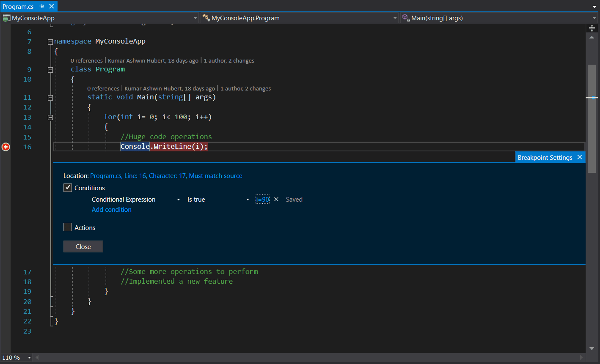Close the Program.cs tab
600x364 pixels.
click(x=52, y=6)
